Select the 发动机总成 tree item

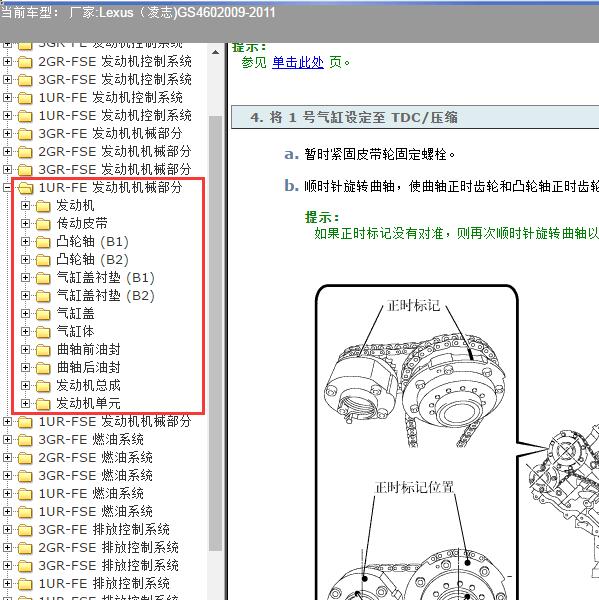tap(88, 385)
